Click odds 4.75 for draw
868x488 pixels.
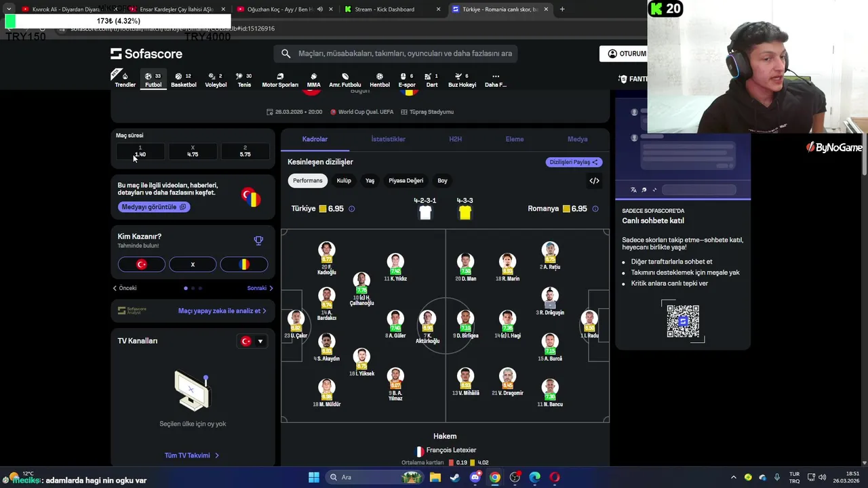193,151
